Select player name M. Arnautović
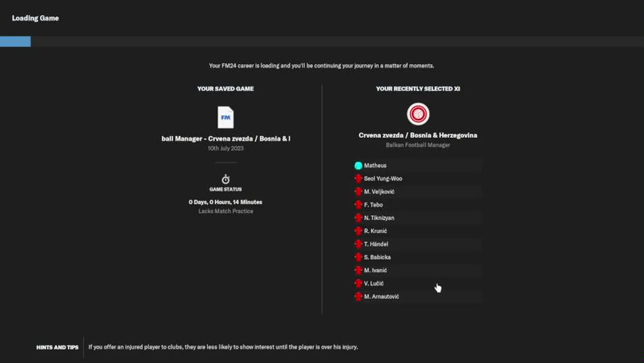This screenshot has width=644, height=363. (381, 296)
